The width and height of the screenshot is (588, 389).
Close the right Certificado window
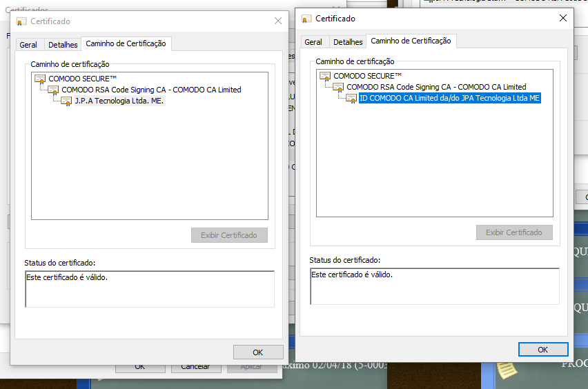[563, 18]
